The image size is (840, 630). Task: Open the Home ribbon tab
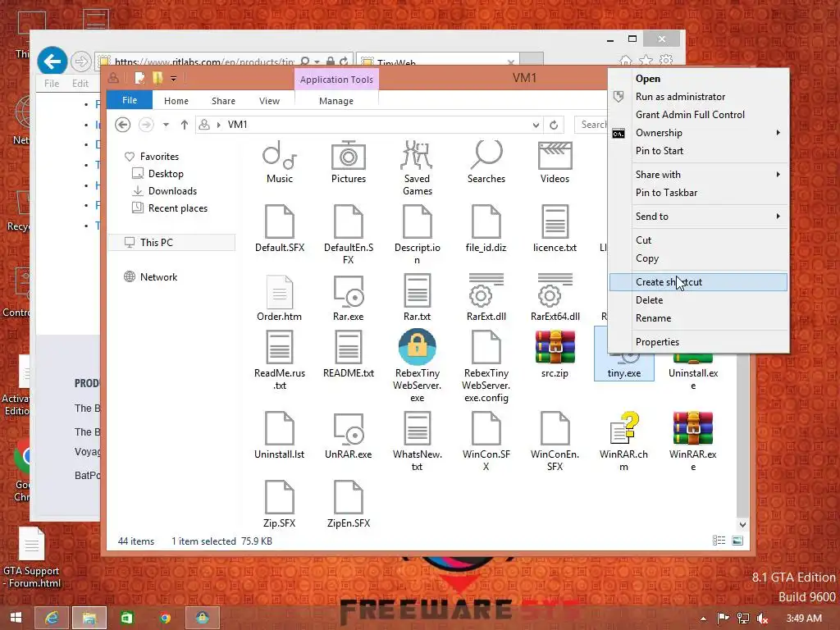[176, 101]
